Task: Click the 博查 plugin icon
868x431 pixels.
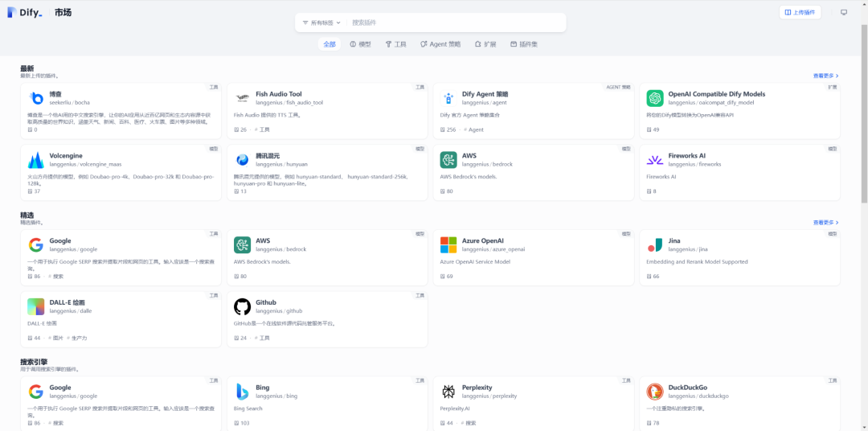Action: pos(36,98)
